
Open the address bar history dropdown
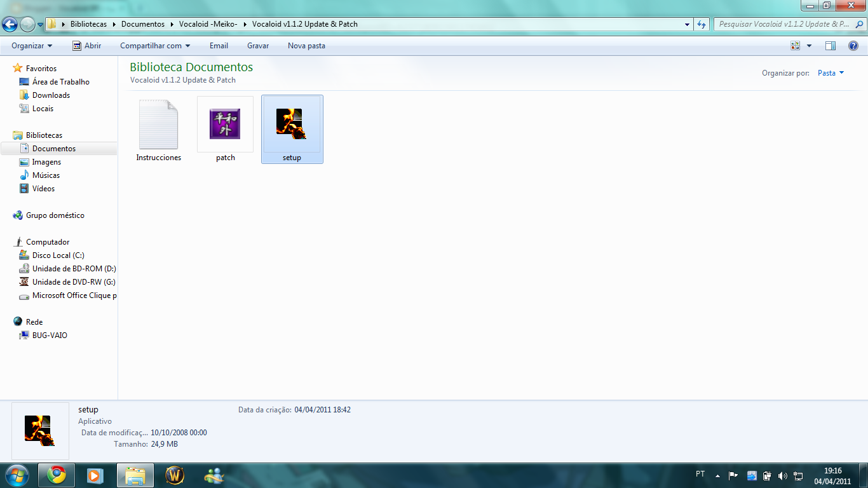click(x=688, y=24)
